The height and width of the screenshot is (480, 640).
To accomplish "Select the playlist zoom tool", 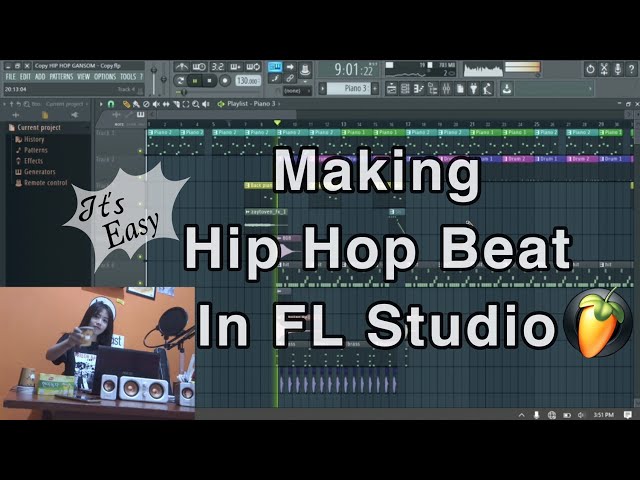I will click(196, 104).
